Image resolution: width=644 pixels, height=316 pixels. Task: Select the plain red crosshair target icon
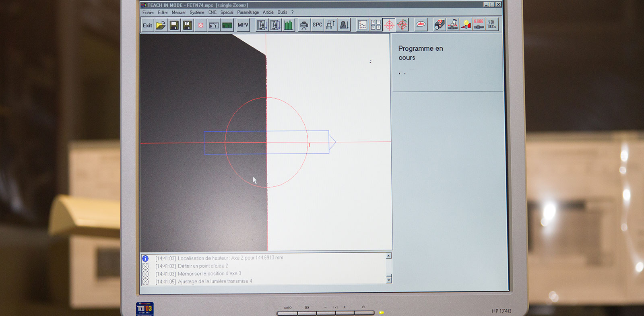[x=389, y=25]
